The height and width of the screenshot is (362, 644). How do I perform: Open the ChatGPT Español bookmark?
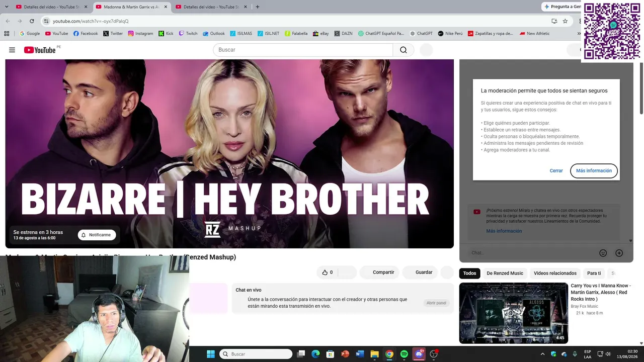(x=381, y=34)
